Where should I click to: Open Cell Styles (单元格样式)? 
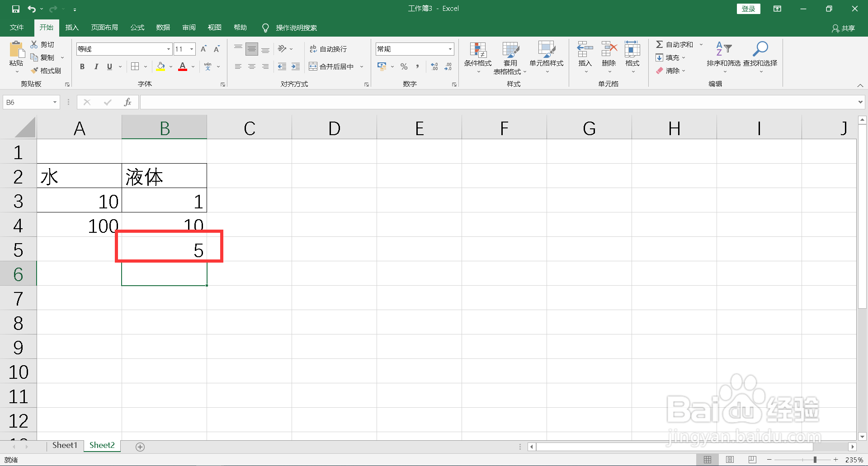547,57
